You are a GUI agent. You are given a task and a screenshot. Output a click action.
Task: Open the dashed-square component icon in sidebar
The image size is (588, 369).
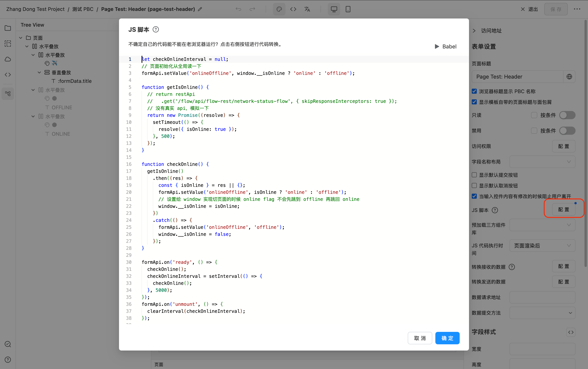pos(8,43)
